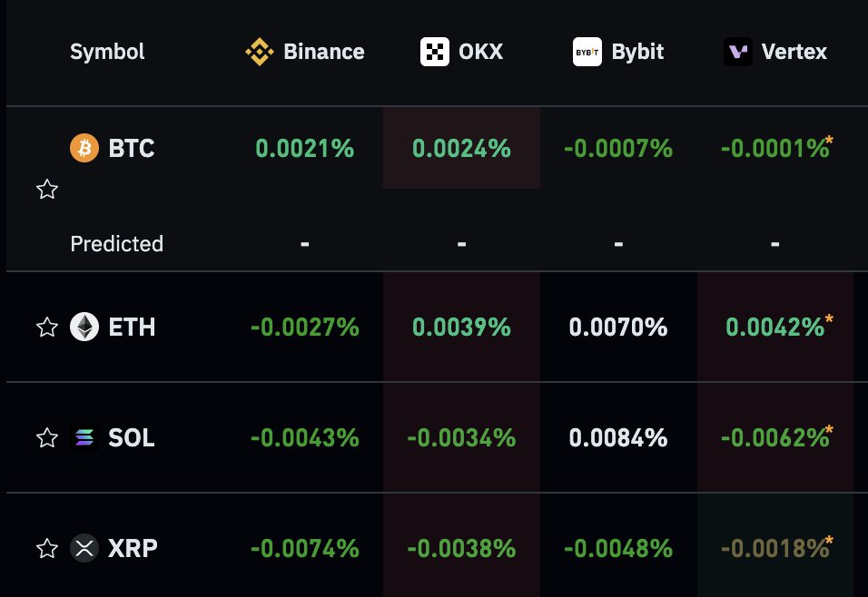Click the Bitcoin coin icon
The height and width of the screenshot is (597, 868).
[x=84, y=148]
